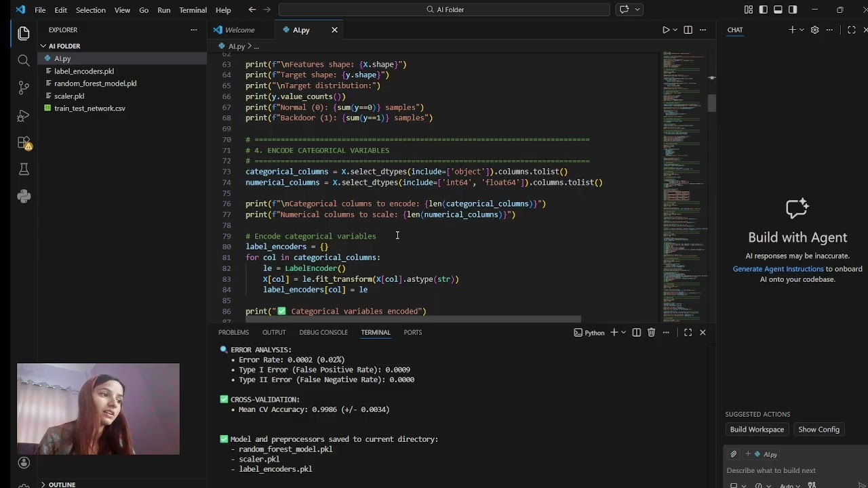
Task: Start a new chat with the plus icon
Action: [792, 30]
